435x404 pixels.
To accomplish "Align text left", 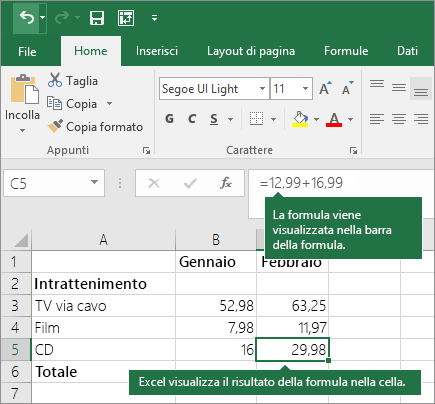I will point(377,119).
